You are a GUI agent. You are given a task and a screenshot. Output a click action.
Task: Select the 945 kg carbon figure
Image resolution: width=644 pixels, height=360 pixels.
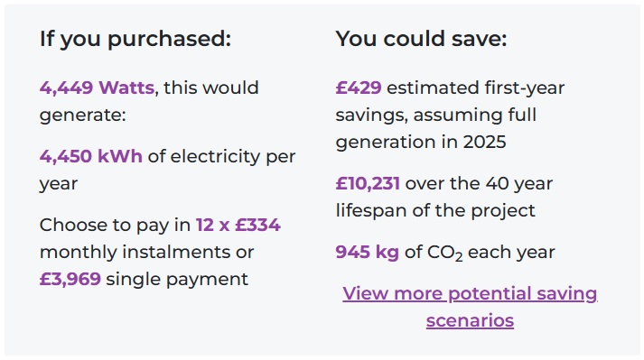368,252
